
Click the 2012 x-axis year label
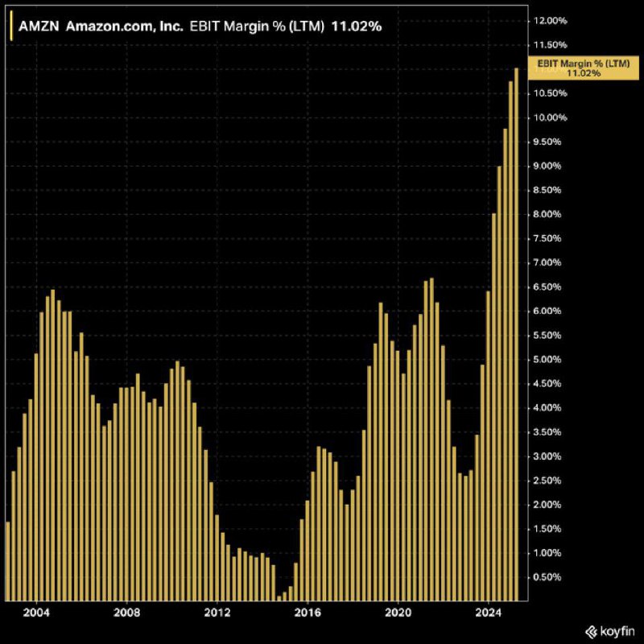pos(217,613)
